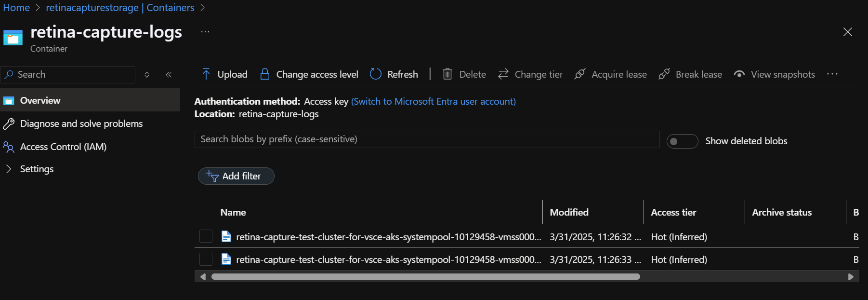Click the Refresh toolbar label
The width and height of the screenshot is (868, 300).
[403, 74]
